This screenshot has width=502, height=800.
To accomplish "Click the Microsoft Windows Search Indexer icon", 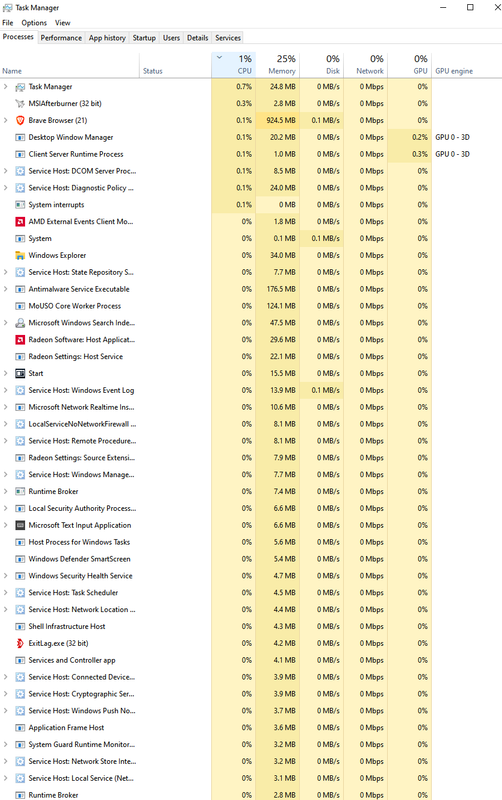I will pos(20,322).
